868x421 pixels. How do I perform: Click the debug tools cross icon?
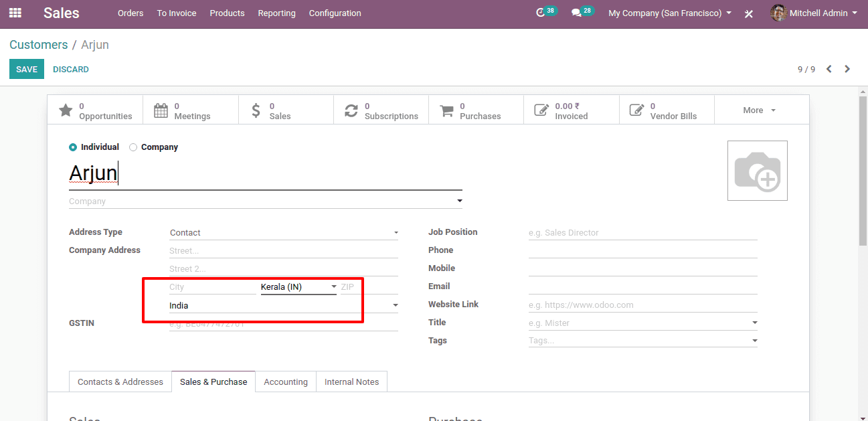(x=749, y=13)
